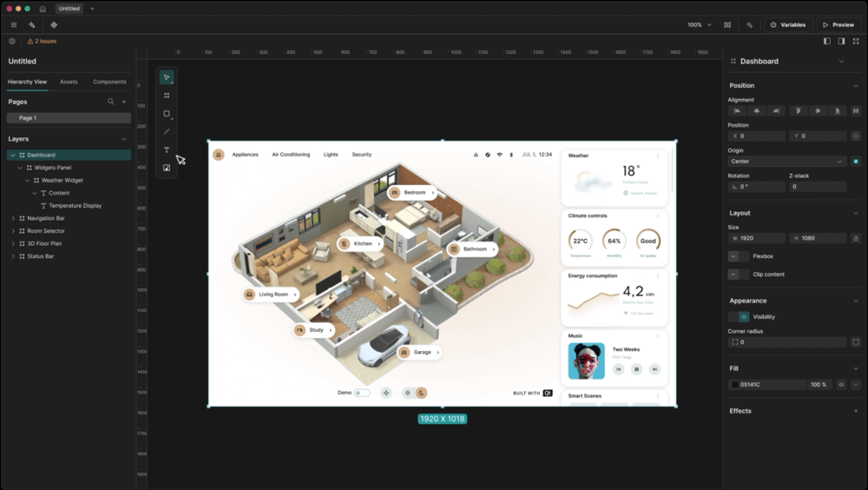Remove the fill with minus icon
Image resolution: width=868 pixels, height=490 pixels.
click(856, 385)
